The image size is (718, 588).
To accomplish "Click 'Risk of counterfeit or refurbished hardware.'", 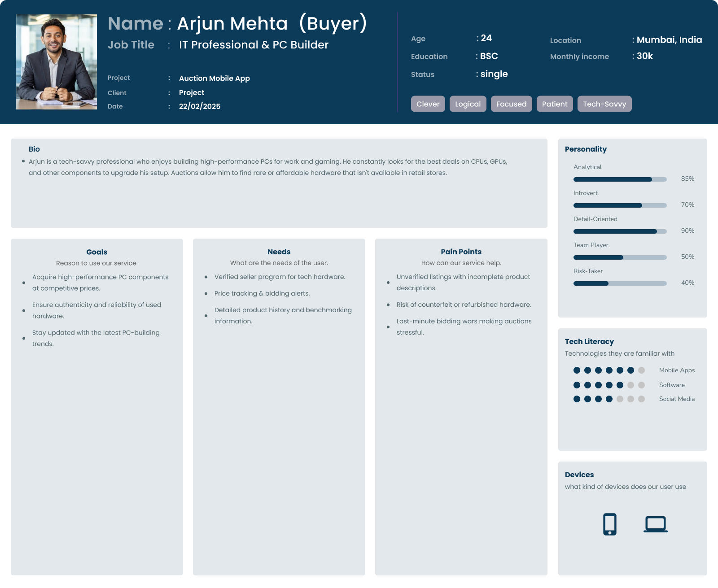I will click(464, 305).
